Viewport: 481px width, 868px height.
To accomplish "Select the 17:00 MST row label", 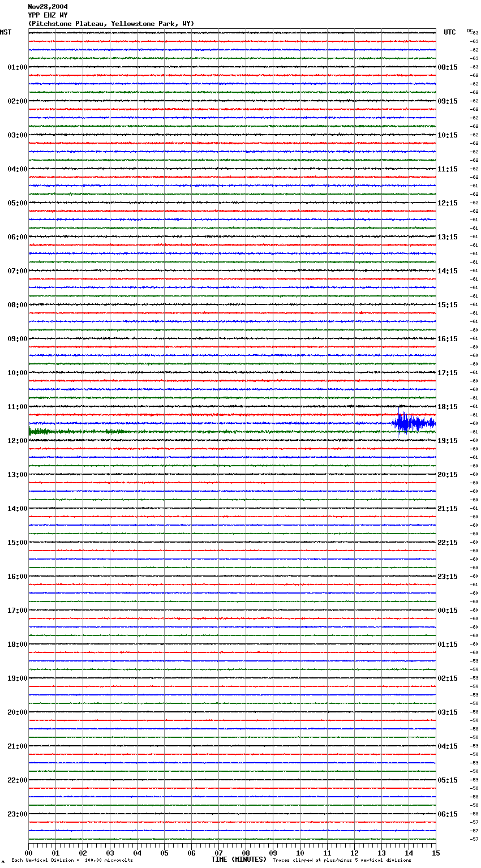I will tap(18, 611).
